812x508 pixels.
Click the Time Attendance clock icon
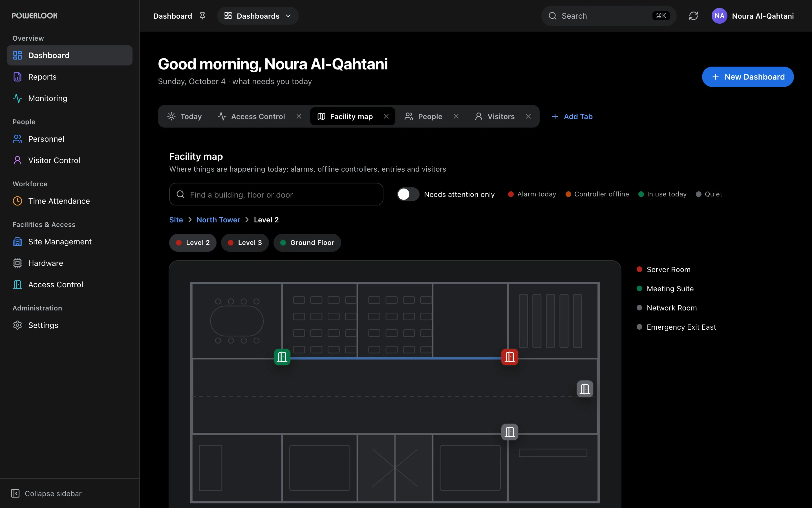[x=17, y=201]
